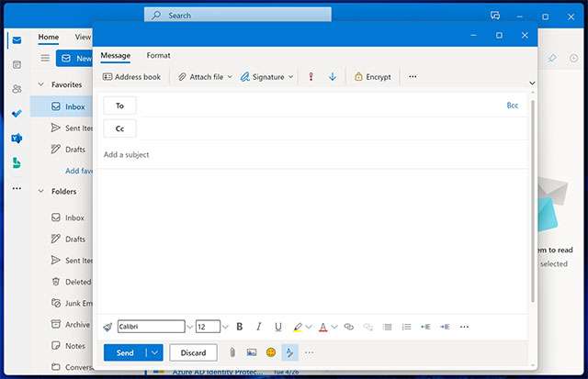The image size is (588, 379).
Task: Open font color dropdown arrow
Action: (334, 327)
